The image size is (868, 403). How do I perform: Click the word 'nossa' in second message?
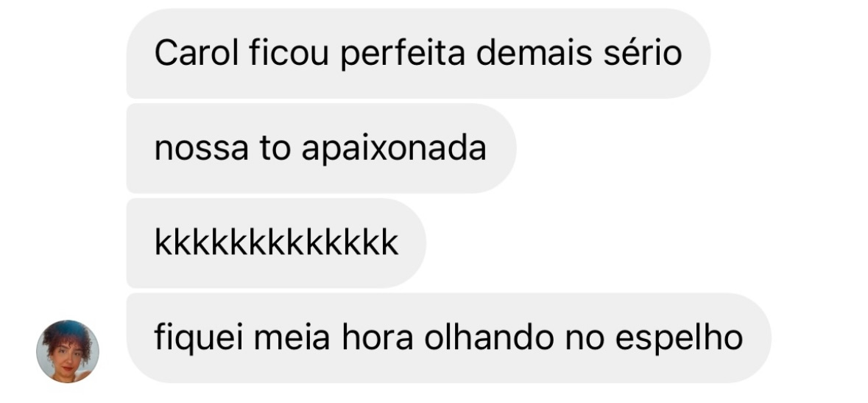point(202,150)
